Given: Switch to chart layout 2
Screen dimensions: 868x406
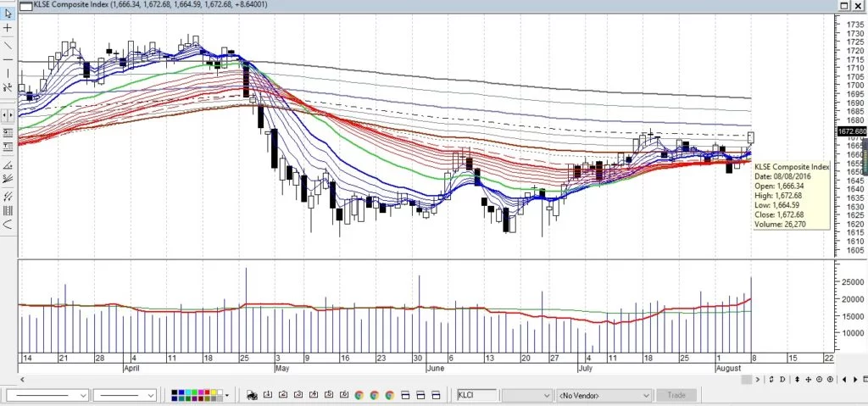Looking at the screenshot, I should pyautogui.click(x=283, y=395).
